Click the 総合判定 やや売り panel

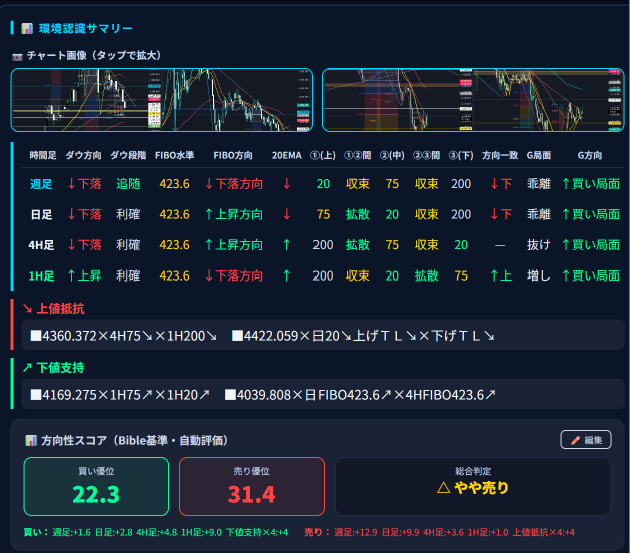tap(473, 486)
